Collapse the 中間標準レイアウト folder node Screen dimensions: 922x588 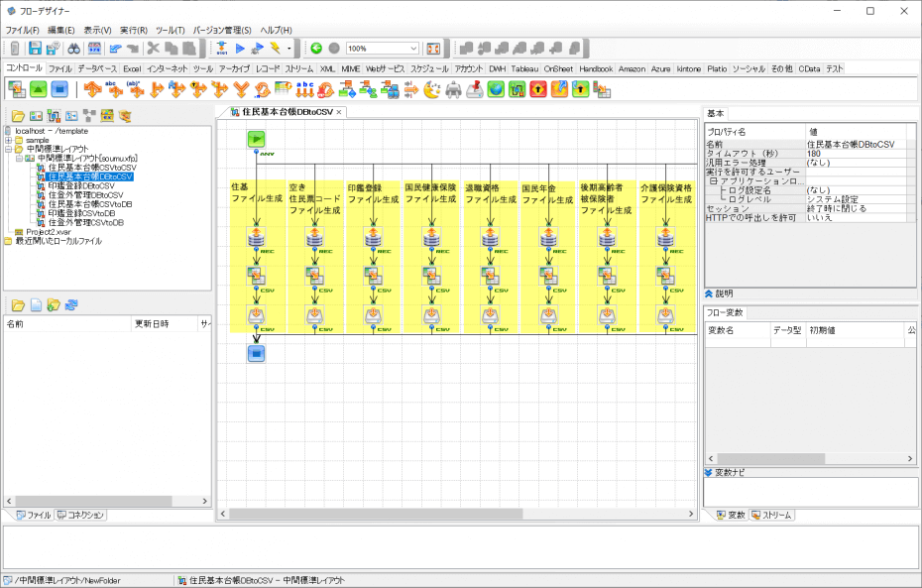[8, 149]
